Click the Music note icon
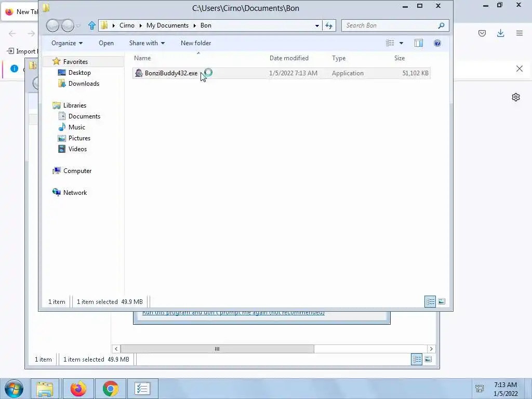Image resolution: width=532 pixels, height=399 pixels. [x=62, y=127]
